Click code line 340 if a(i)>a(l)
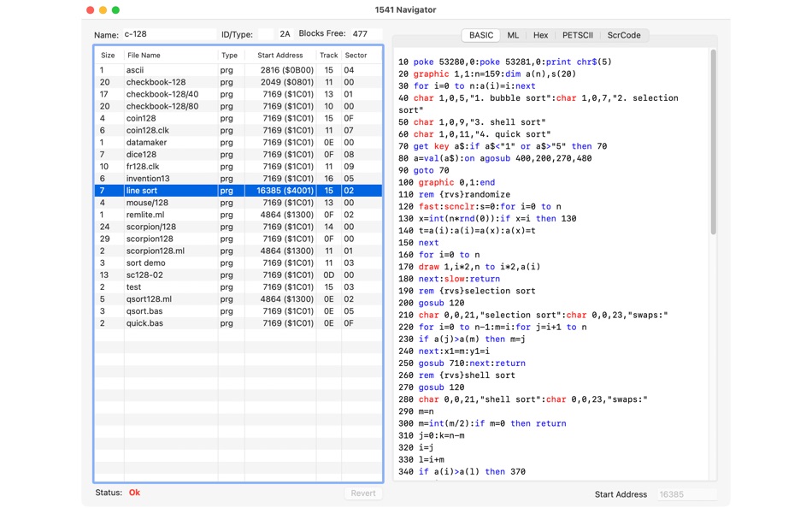 pos(462,472)
